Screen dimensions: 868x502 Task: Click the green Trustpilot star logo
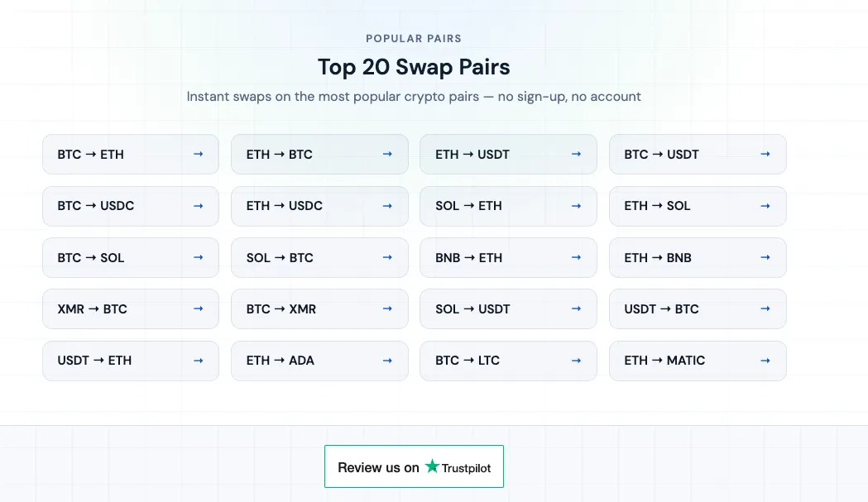click(432, 466)
